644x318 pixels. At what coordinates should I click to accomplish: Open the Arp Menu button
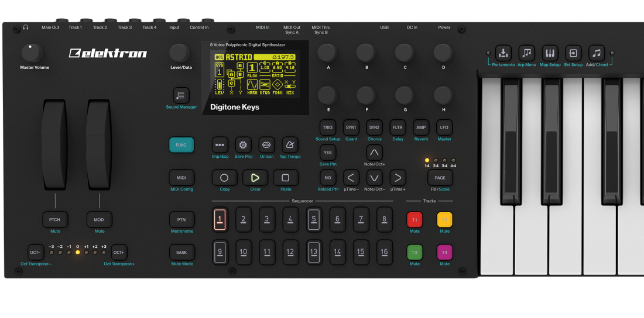coord(526,53)
